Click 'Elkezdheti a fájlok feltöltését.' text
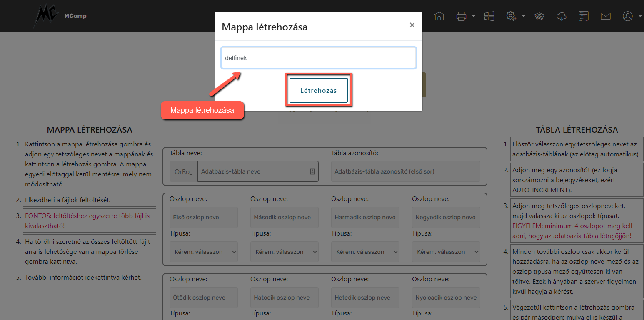 click(x=68, y=200)
